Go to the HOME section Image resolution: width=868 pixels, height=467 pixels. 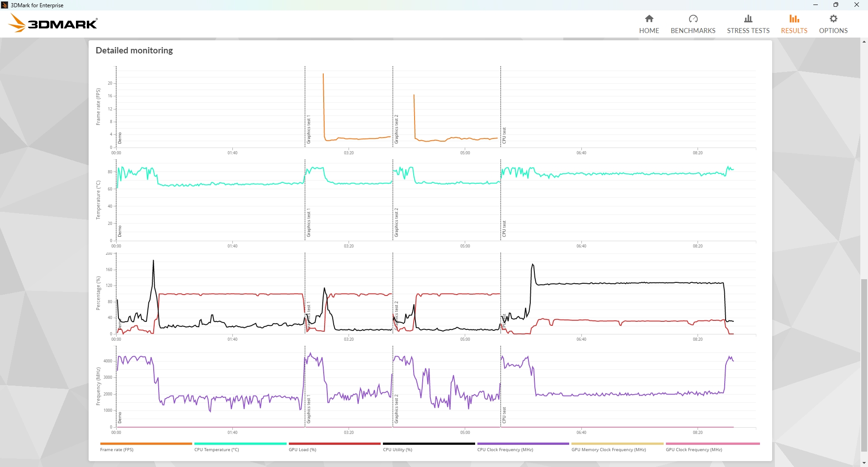coord(649,24)
